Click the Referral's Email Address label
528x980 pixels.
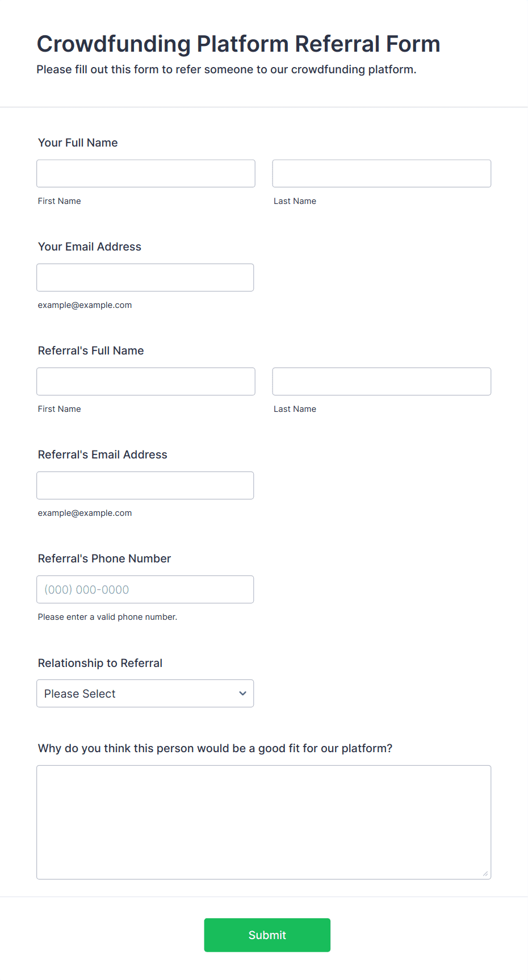coord(103,454)
